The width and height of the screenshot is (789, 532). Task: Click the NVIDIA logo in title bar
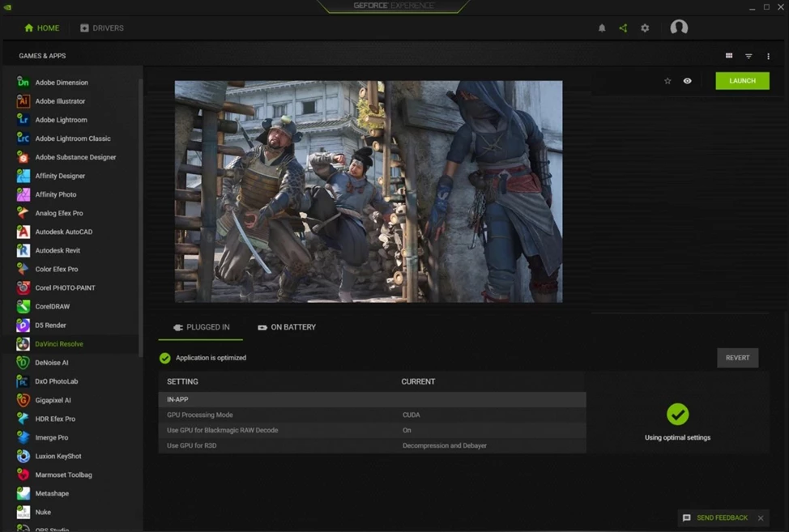coord(7,6)
